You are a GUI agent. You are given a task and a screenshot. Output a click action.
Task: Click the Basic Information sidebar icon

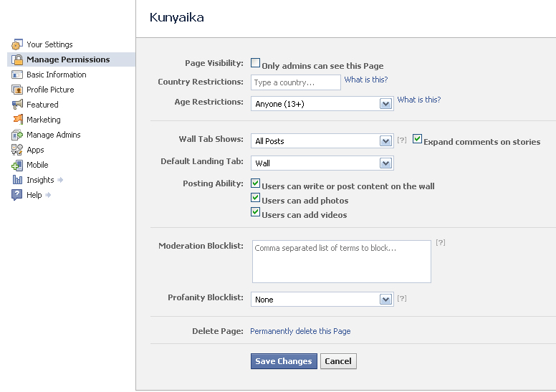pos(17,75)
